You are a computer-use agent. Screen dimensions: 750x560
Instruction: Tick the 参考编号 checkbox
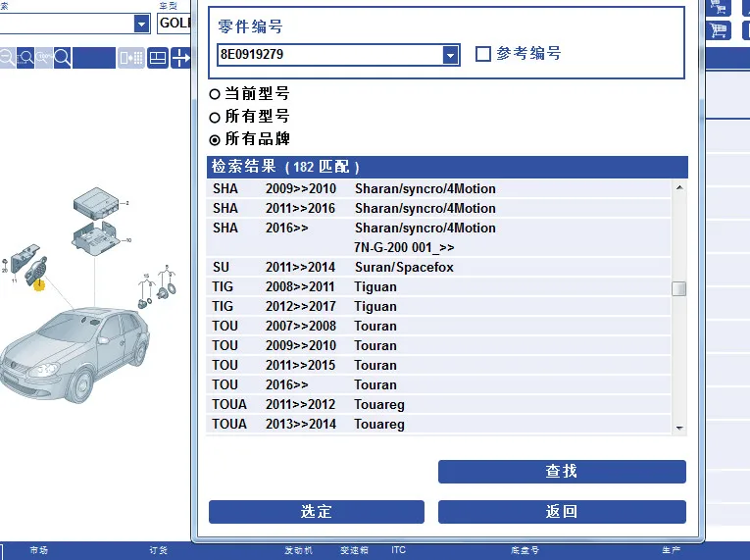(483, 54)
